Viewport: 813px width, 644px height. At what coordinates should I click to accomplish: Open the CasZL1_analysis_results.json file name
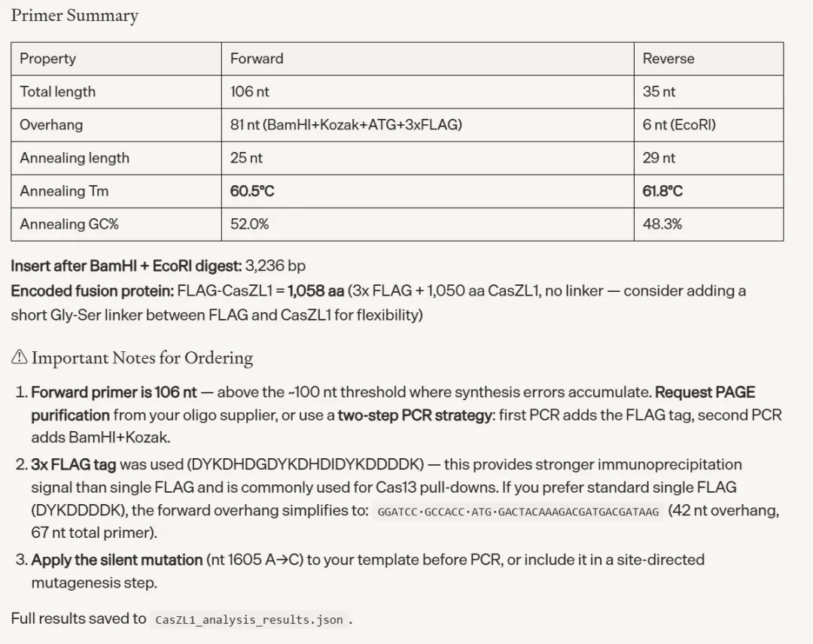[249, 620]
